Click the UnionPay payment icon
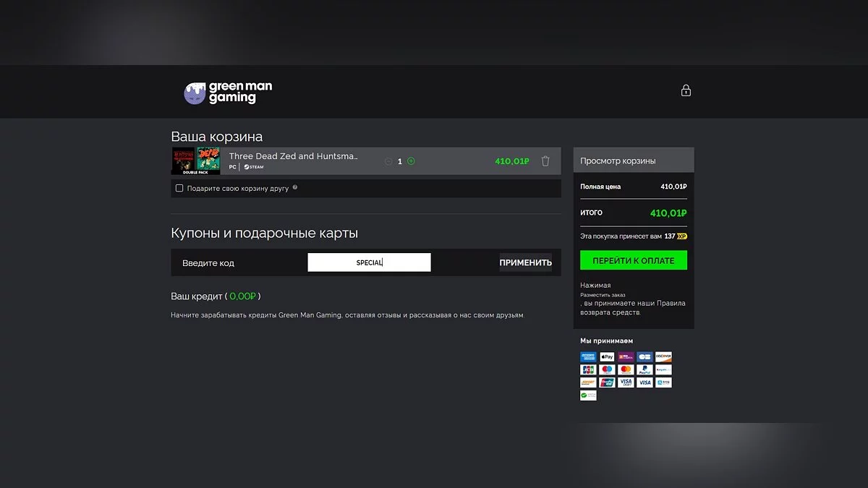Image resolution: width=868 pixels, height=488 pixels. [x=607, y=382]
